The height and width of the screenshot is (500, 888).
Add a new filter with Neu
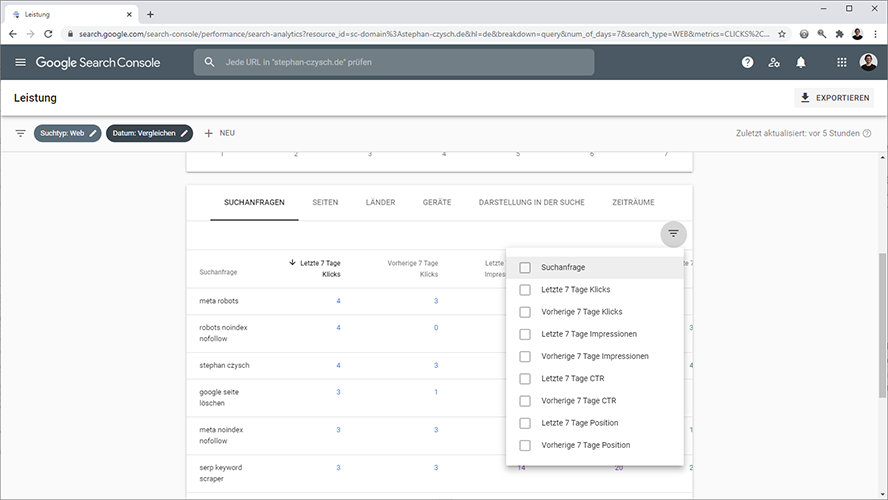tap(219, 133)
